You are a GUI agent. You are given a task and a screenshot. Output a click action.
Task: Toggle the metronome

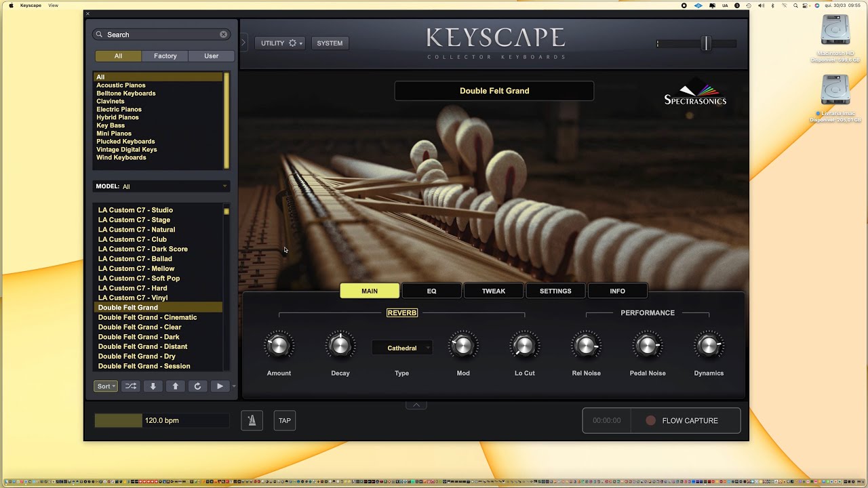coord(252,420)
